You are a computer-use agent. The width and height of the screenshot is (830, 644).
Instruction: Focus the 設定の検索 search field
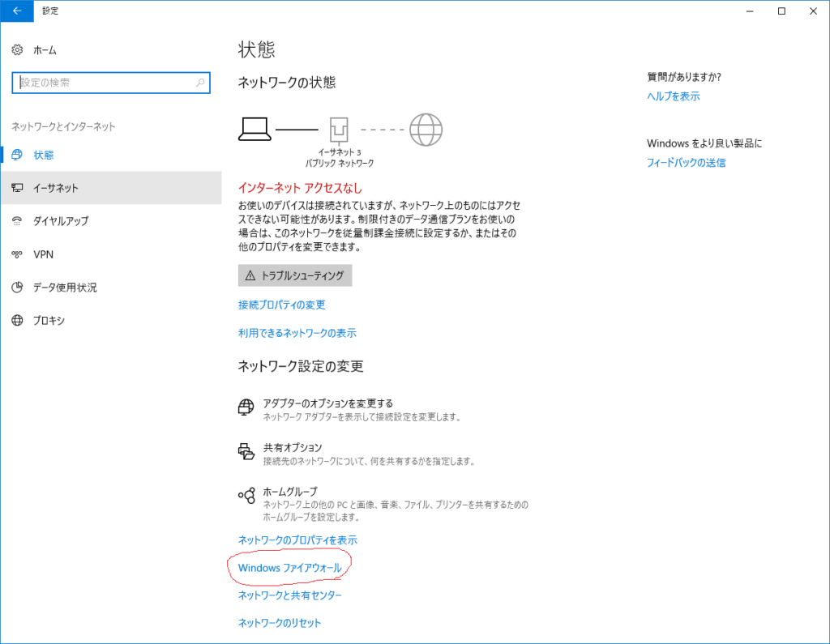(105, 83)
